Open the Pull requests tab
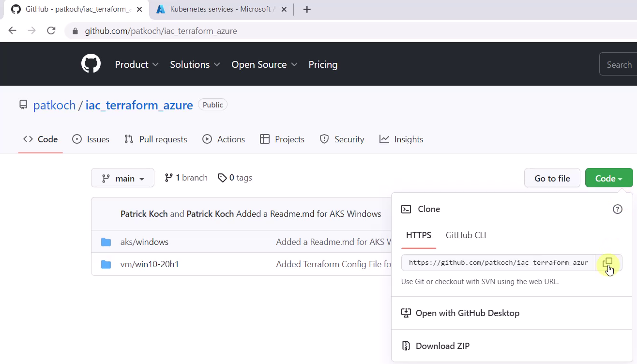Viewport: 637px width, 364px height. pos(156,139)
